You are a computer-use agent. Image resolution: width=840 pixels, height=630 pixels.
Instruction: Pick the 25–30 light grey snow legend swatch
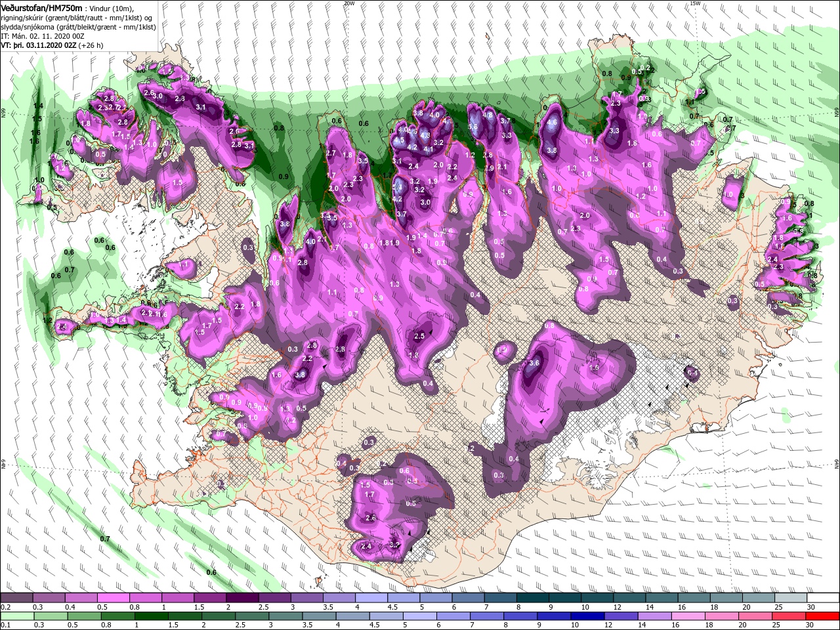791,598
